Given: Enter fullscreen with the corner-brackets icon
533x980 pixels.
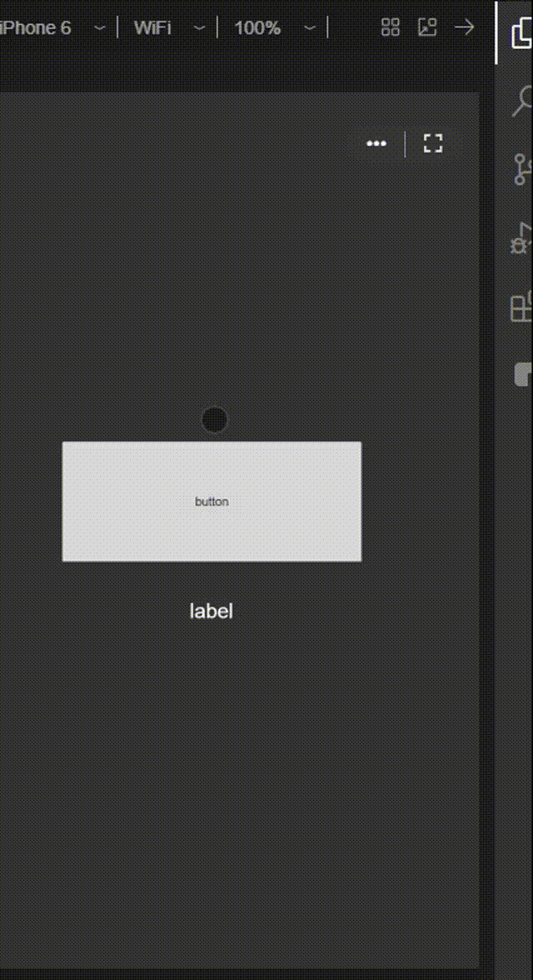Looking at the screenshot, I should 433,143.
